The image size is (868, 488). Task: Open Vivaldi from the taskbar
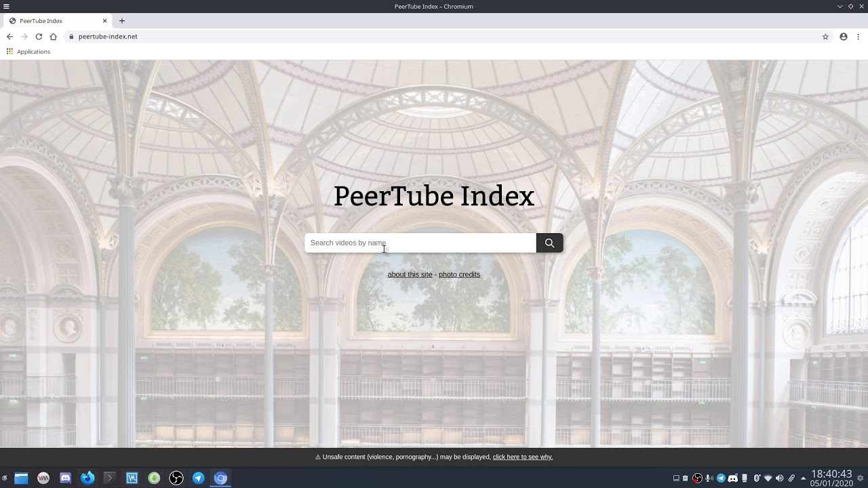[x=43, y=479]
